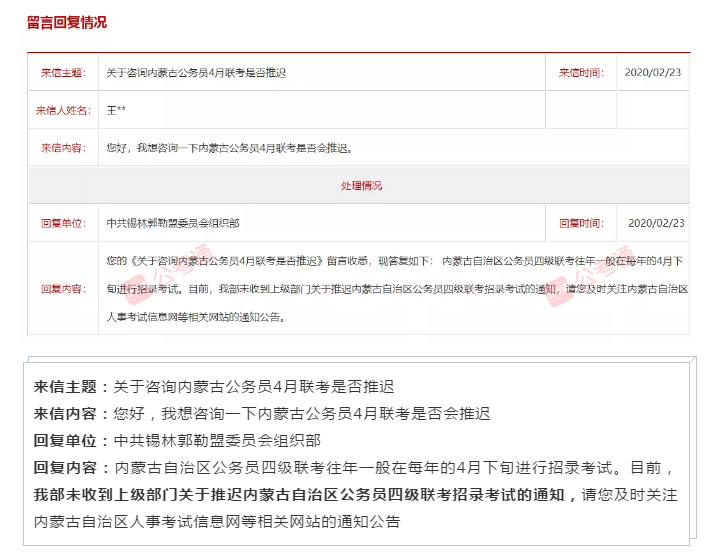This screenshot has width=714, height=555.
Task: Click the reply line starting 旬进行招录考试。目前
Action: click(x=397, y=289)
